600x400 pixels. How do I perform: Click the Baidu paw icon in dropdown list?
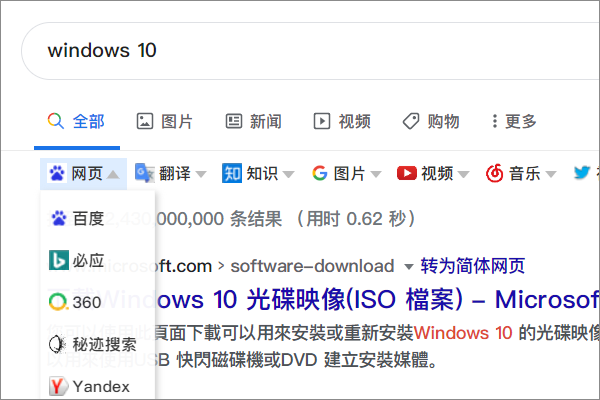pos(59,219)
